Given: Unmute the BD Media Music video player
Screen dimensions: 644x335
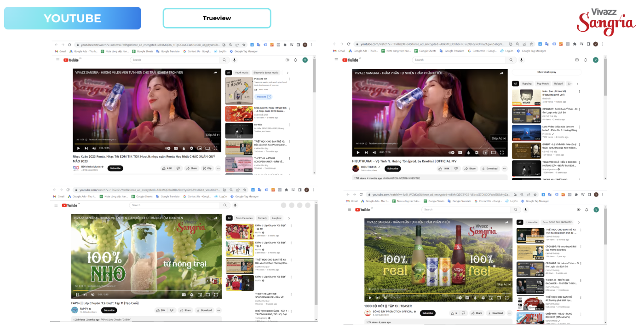Looking at the screenshot, I should click(x=94, y=148).
